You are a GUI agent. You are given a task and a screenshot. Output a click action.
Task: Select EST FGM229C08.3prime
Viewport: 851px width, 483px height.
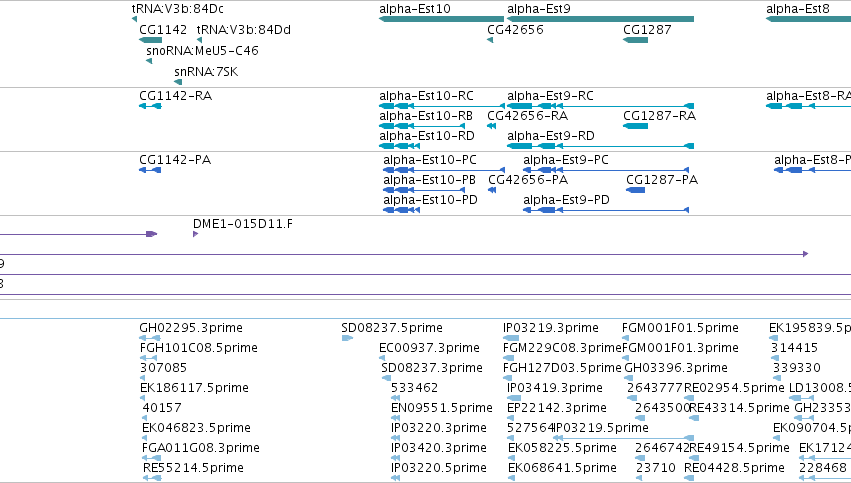[x=562, y=348]
